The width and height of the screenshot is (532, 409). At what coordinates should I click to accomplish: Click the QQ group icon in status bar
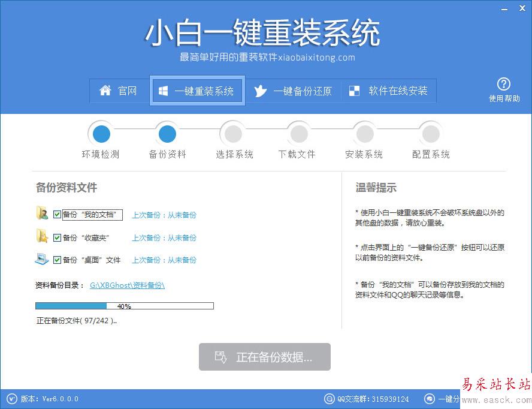(x=329, y=399)
